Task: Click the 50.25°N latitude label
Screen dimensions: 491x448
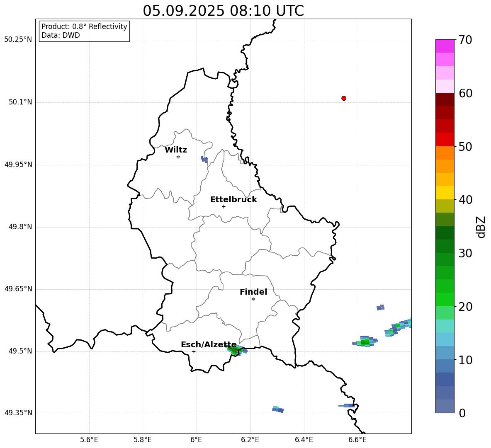Action: click(18, 40)
